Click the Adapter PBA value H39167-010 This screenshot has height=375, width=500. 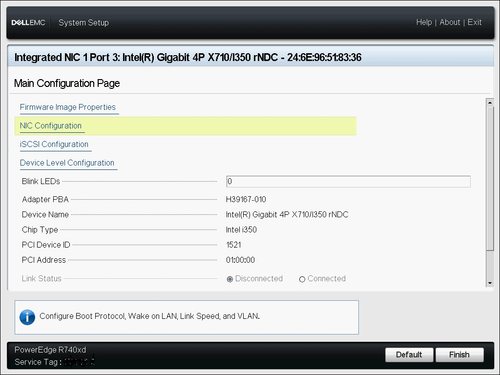click(246, 199)
